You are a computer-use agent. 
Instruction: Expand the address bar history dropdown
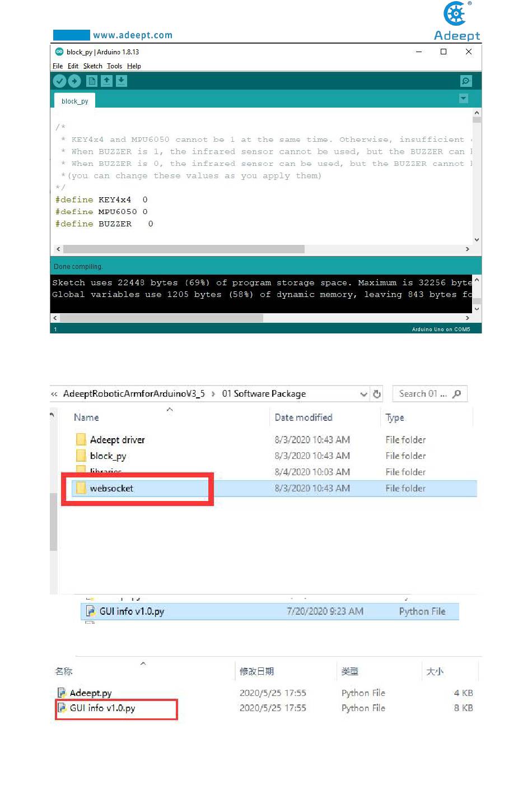click(364, 394)
